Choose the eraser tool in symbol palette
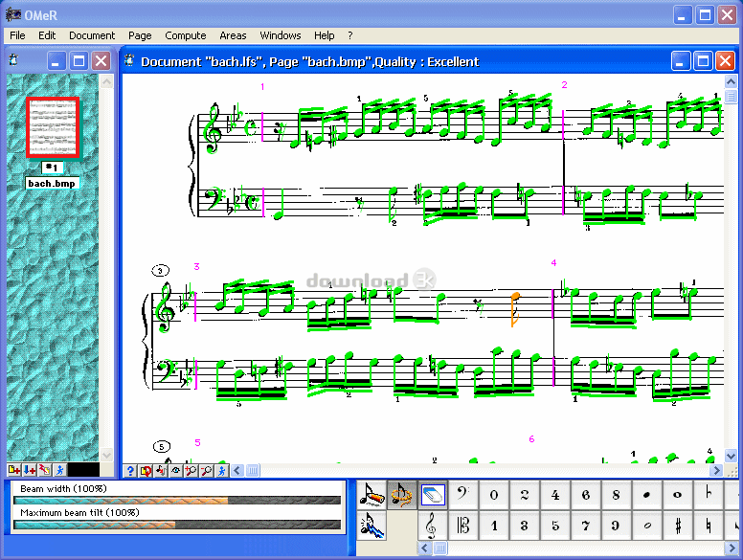743x560 pixels. 432,495
